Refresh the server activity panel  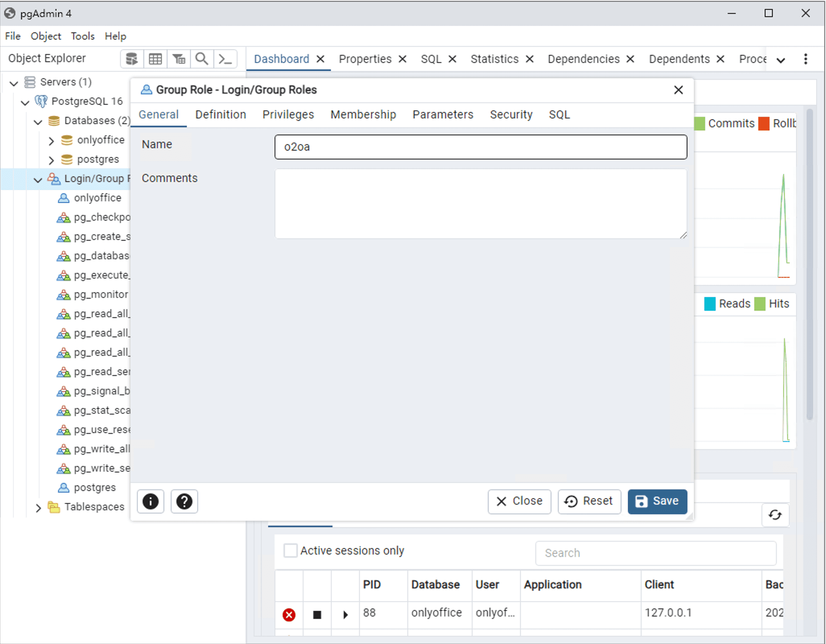(x=775, y=515)
